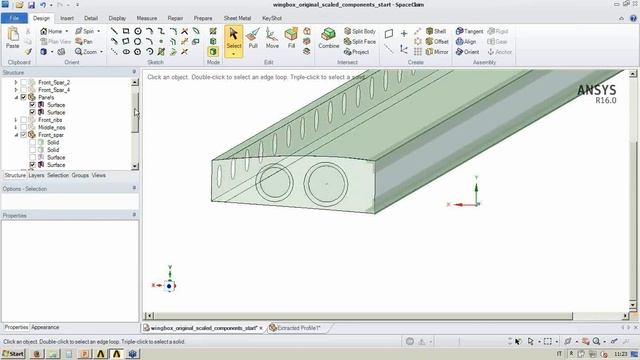Switch to the Detail ribbon tab
The width and height of the screenshot is (640, 360).
coord(91,18)
